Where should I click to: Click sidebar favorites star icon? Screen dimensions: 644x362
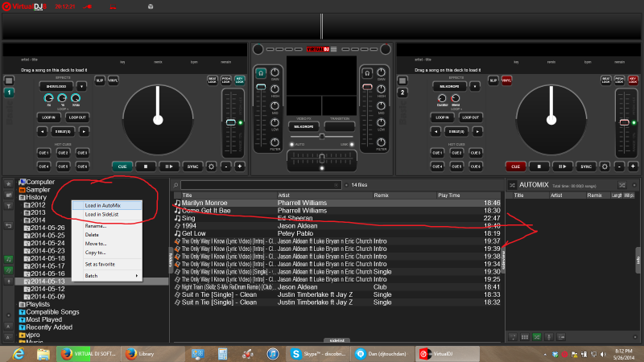(8, 184)
